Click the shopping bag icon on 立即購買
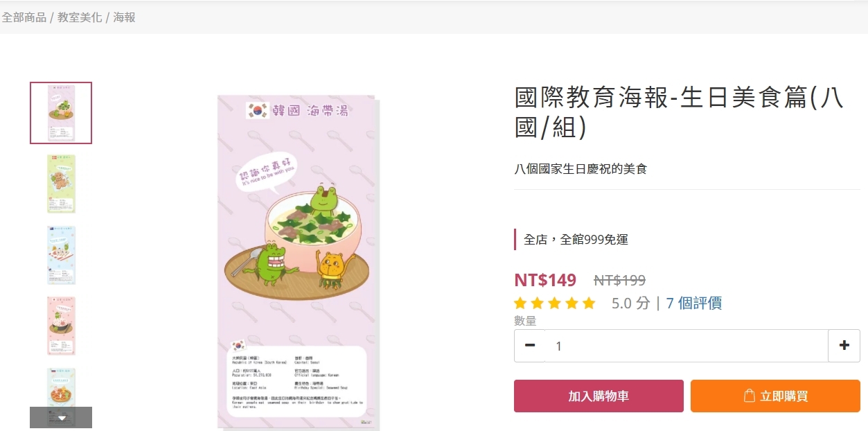868x431 pixels. pos(749,396)
